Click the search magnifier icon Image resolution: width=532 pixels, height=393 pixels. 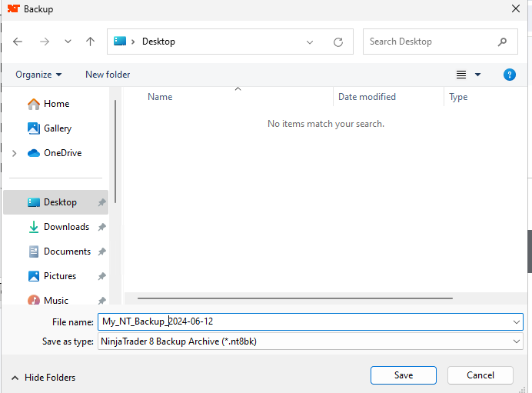pyautogui.click(x=502, y=42)
